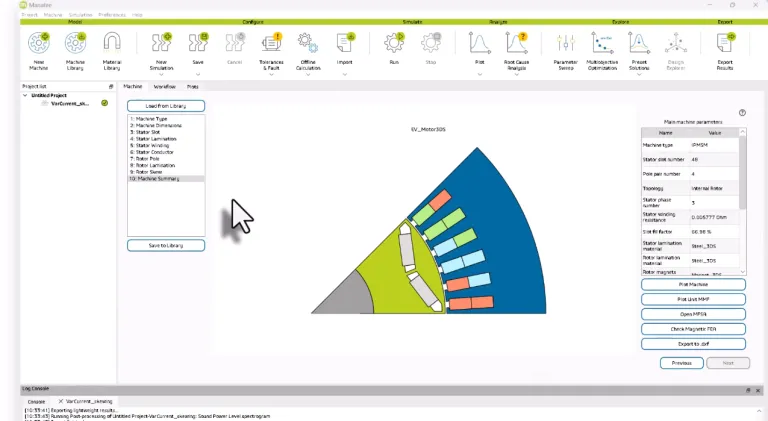768x421 pixels.
Task: Click the help question mark icon
Action: click(743, 113)
